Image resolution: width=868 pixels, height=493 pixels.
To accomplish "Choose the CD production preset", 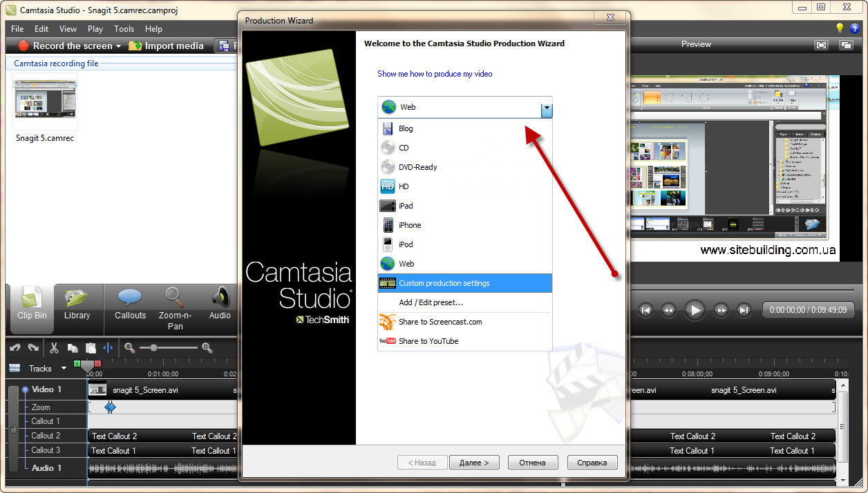I will pos(464,148).
